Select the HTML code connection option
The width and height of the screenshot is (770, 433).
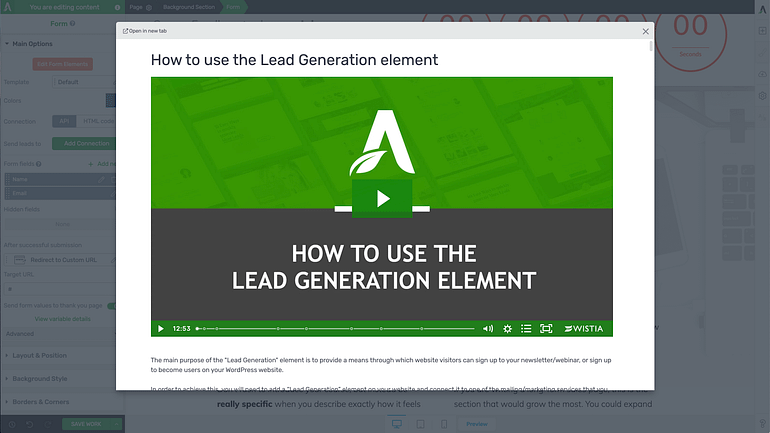pyautogui.click(x=97, y=121)
